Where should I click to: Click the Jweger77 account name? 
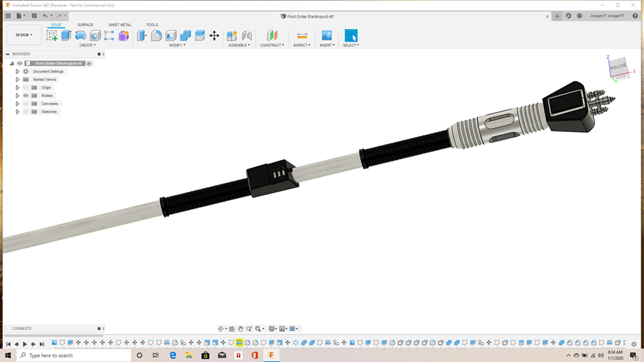click(607, 16)
